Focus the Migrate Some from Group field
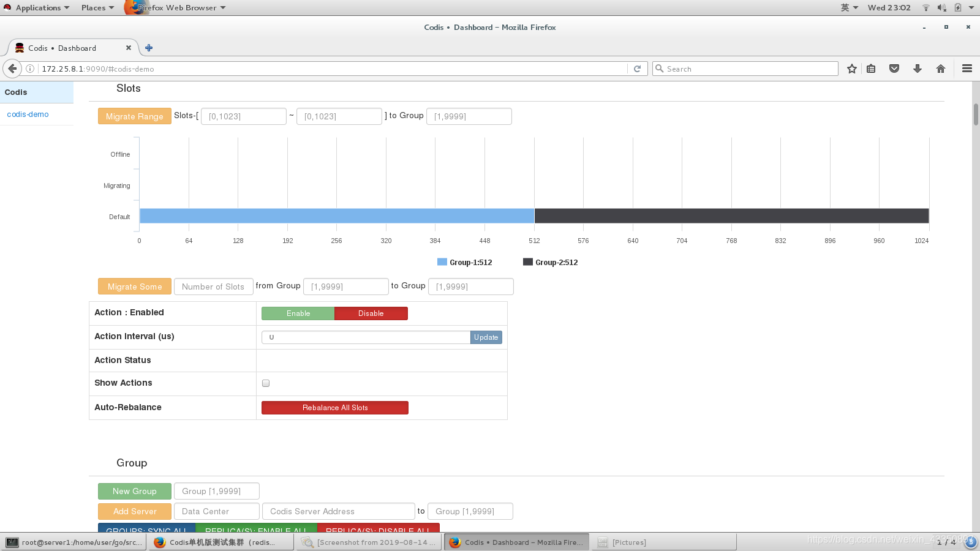The width and height of the screenshot is (980, 551). click(346, 287)
